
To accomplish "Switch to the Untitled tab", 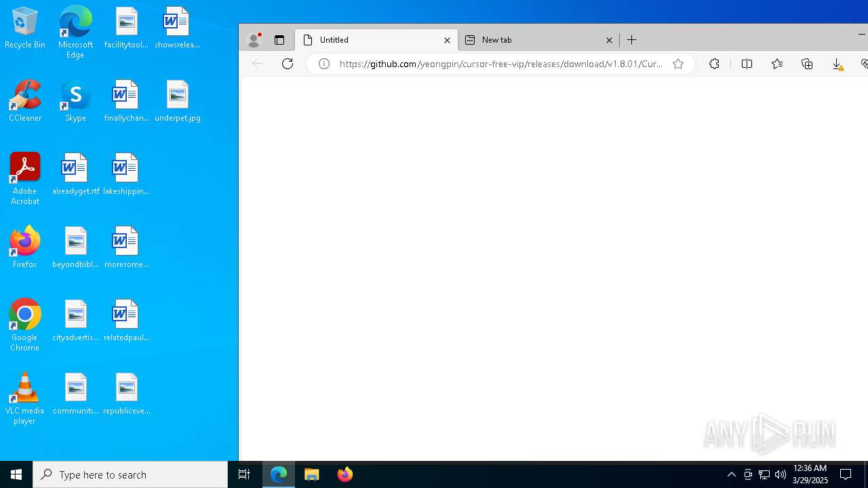I will click(376, 40).
